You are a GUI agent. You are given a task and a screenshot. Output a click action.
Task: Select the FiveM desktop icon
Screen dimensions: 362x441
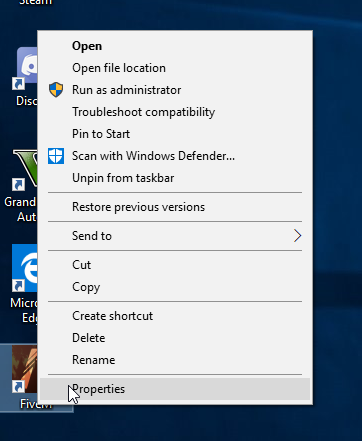pos(24,378)
